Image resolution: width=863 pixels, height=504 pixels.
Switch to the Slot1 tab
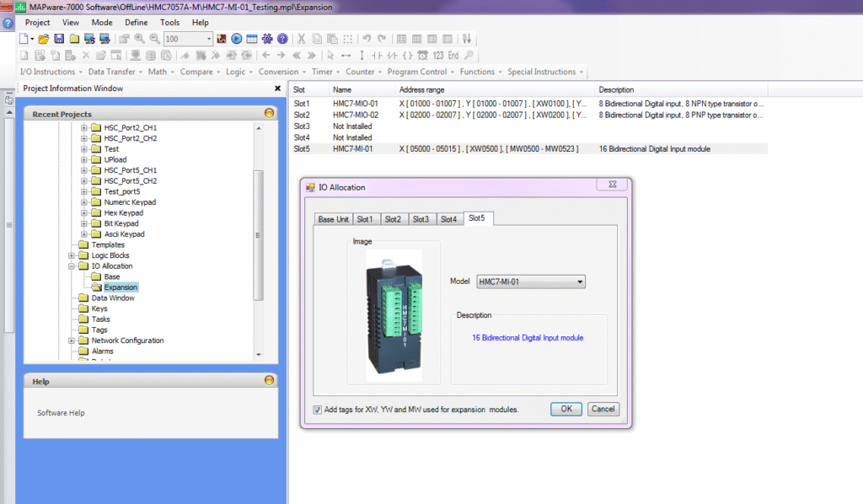coord(365,219)
